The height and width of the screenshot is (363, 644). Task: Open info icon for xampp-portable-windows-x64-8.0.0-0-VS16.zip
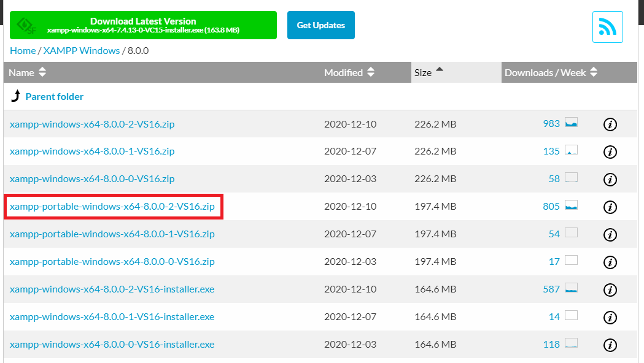610,262
